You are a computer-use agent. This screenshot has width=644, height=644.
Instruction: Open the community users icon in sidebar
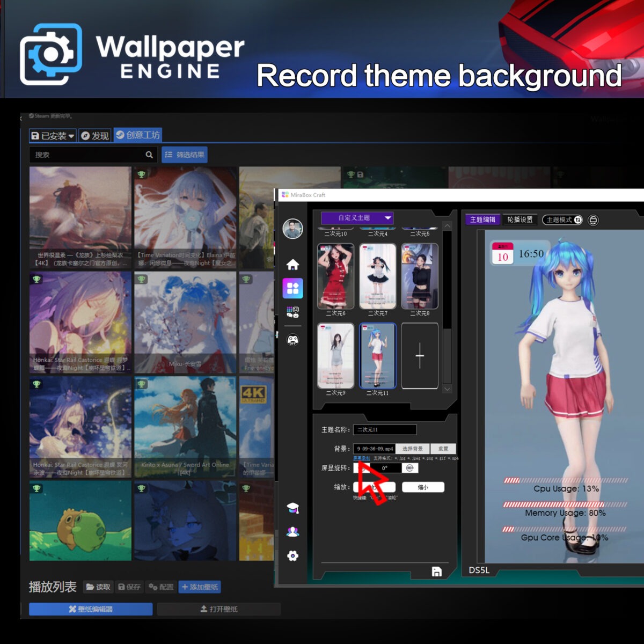292,532
